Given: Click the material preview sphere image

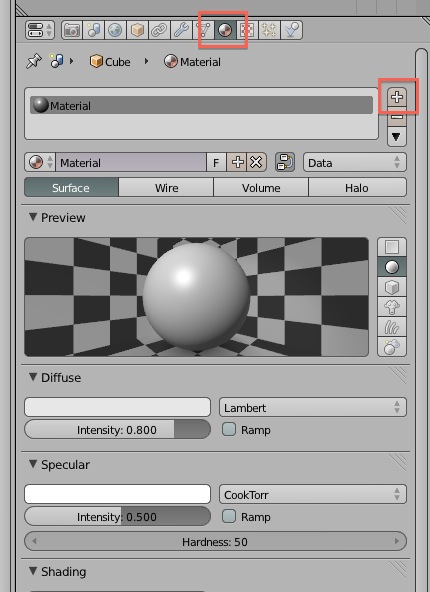Looking at the screenshot, I should [196, 297].
